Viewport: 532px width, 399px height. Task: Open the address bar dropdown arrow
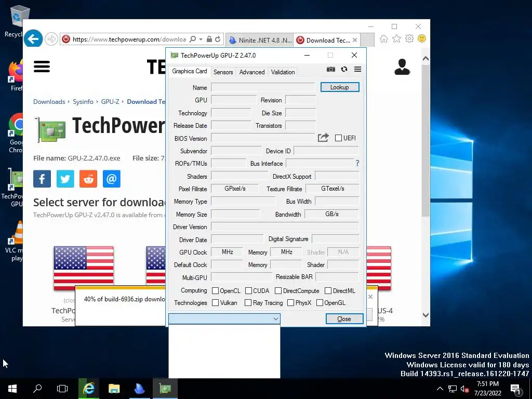click(x=201, y=39)
